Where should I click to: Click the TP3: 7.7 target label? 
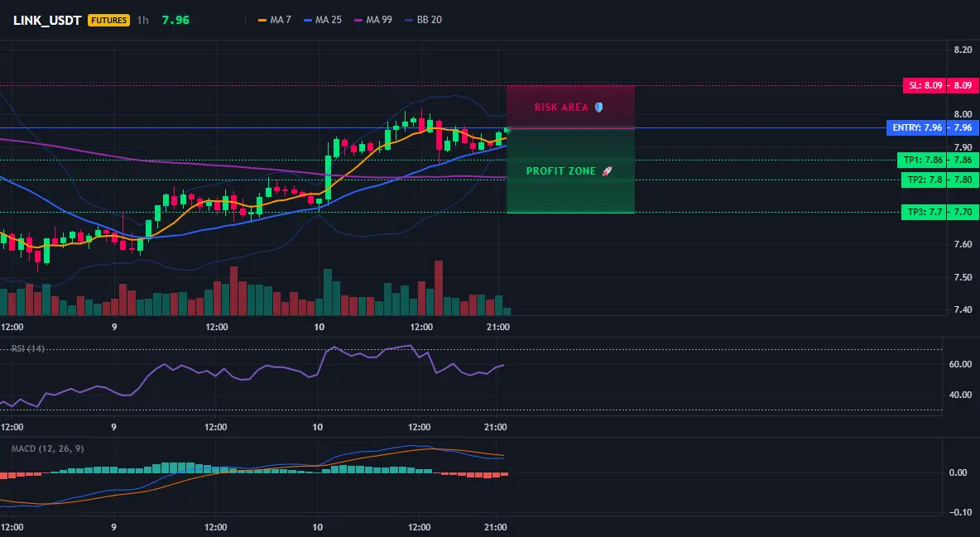(923, 213)
